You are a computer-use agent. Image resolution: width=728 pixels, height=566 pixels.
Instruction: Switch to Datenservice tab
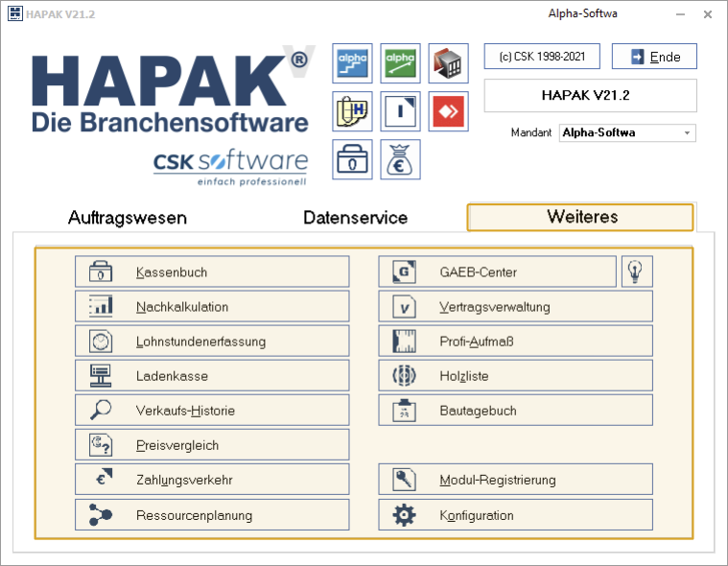tap(355, 218)
